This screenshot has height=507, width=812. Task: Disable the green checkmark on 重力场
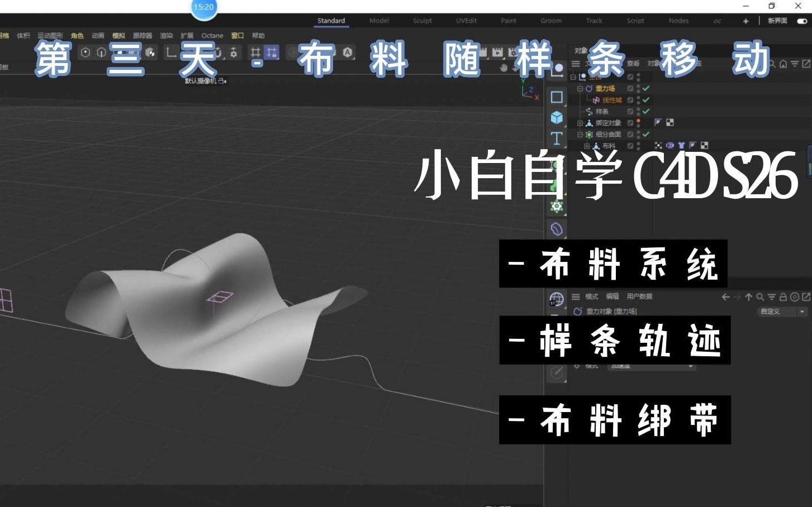[x=646, y=88]
